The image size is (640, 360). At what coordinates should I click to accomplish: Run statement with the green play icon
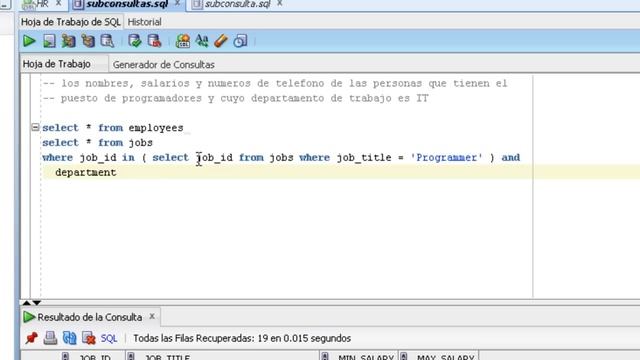29,41
